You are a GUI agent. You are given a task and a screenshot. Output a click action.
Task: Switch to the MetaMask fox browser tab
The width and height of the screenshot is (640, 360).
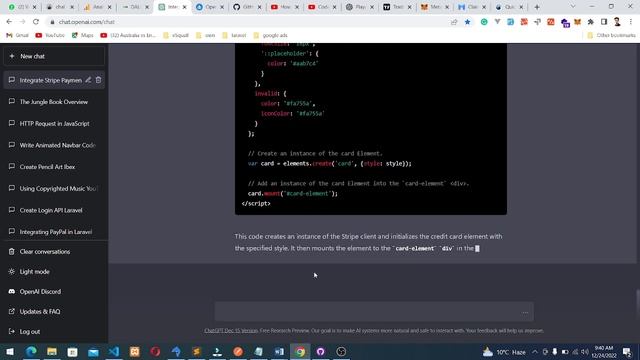(x=435, y=7)
